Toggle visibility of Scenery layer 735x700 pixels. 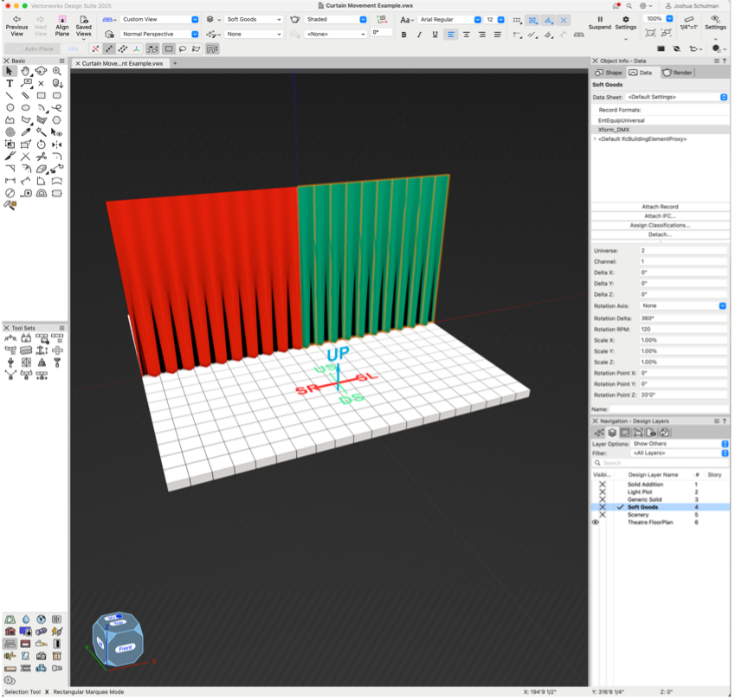click(x=603, y=515)
